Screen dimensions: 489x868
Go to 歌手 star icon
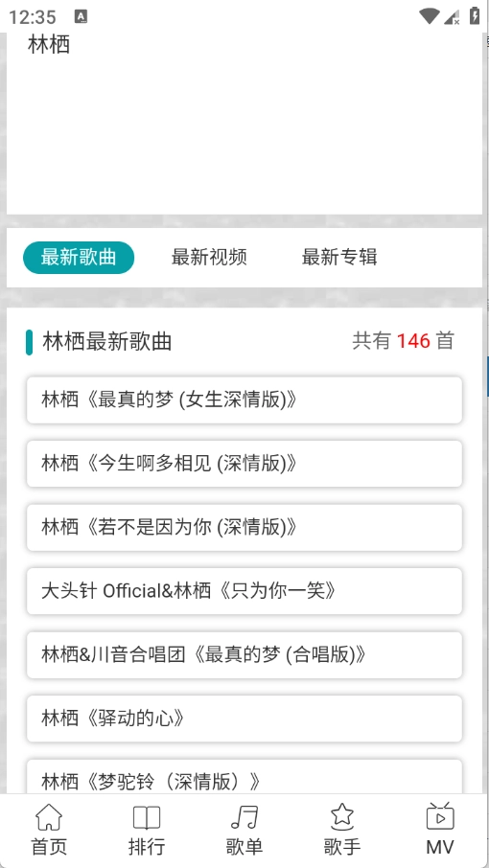(342, 817)
